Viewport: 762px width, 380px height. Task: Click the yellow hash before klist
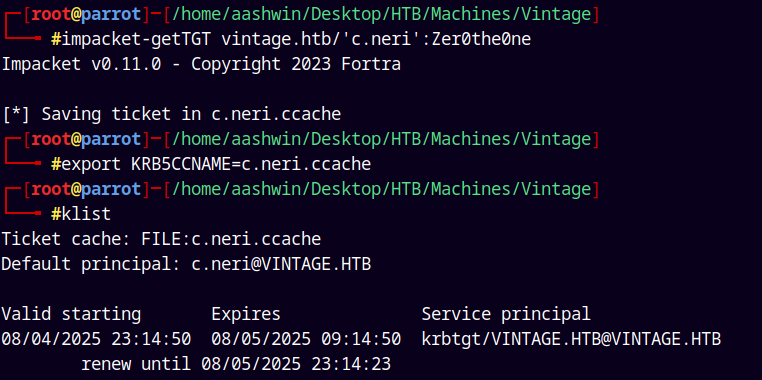[x=56, y=214]
